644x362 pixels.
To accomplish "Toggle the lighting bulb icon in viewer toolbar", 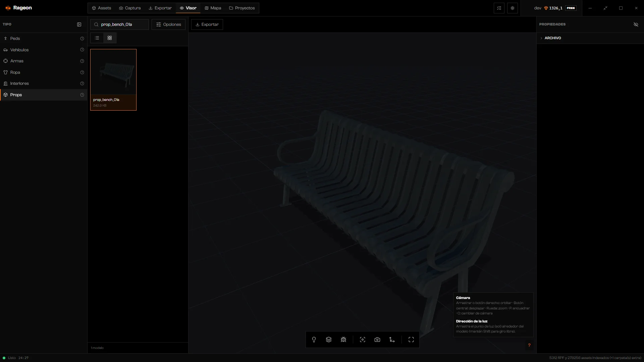I will point(314,340).
